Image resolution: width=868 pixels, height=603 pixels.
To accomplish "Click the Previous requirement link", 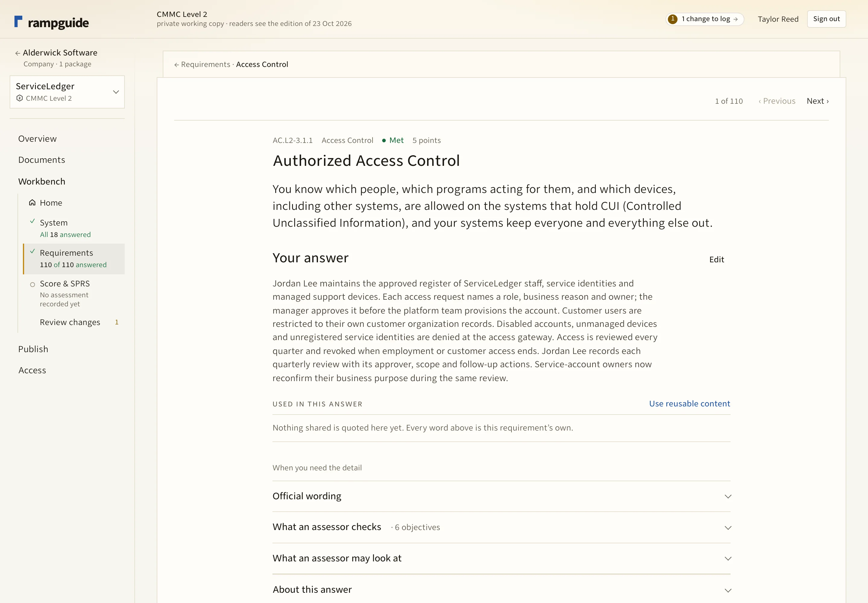I will [x=777, y=101].
